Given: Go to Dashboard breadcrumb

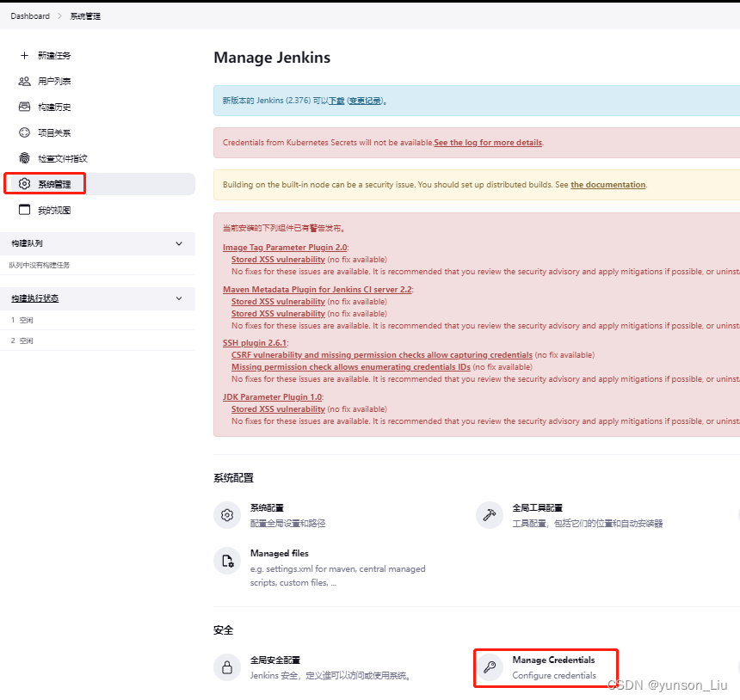Looking at the screenshot, I should [30, 16].
